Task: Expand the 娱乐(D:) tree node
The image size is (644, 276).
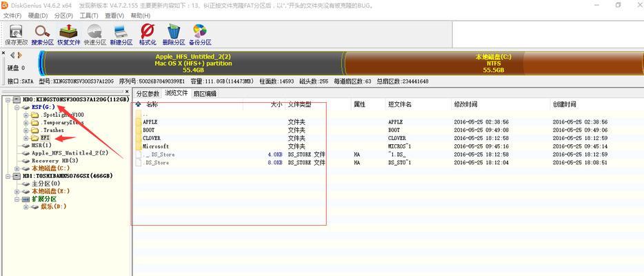Action: [26, 206]
